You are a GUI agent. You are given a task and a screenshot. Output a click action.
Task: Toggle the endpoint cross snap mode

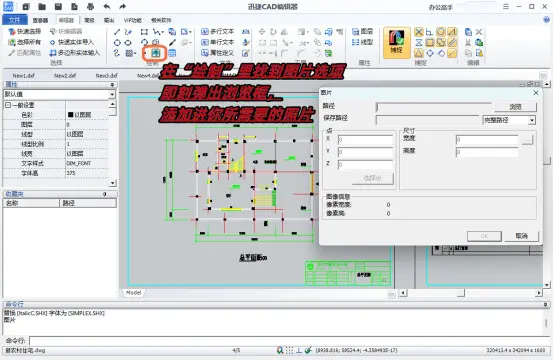click(x=419, y=32)
